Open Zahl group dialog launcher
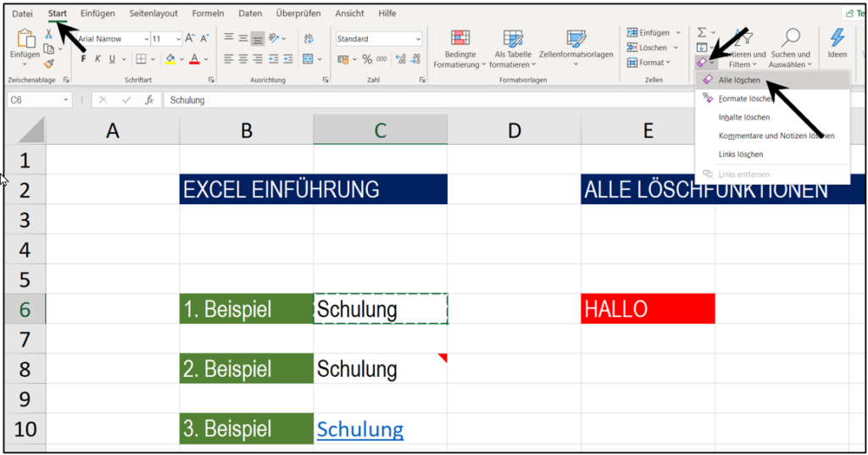 422,80
